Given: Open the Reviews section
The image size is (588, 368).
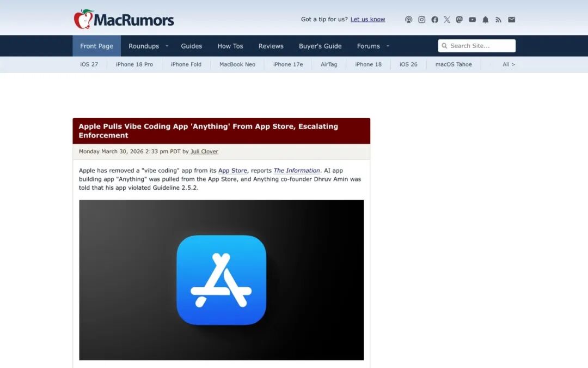Looking at the screenshot, I should (271, 46).
